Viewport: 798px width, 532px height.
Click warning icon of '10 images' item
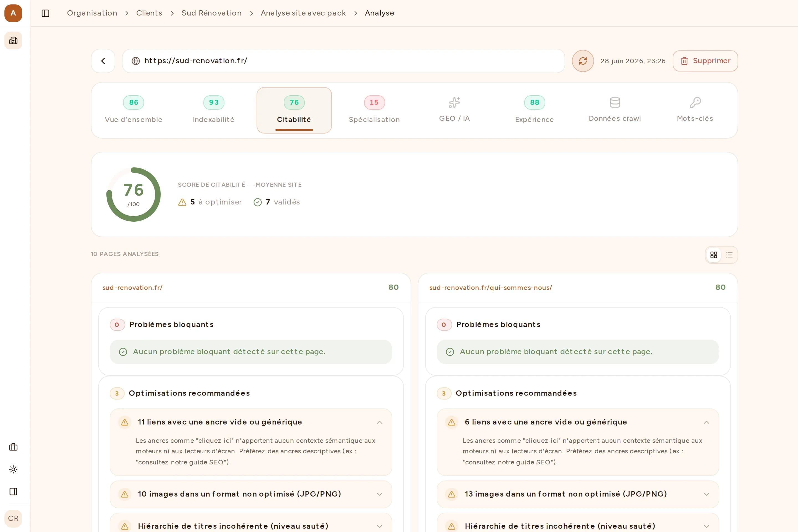pyautogui.click(x=124, y=494)
